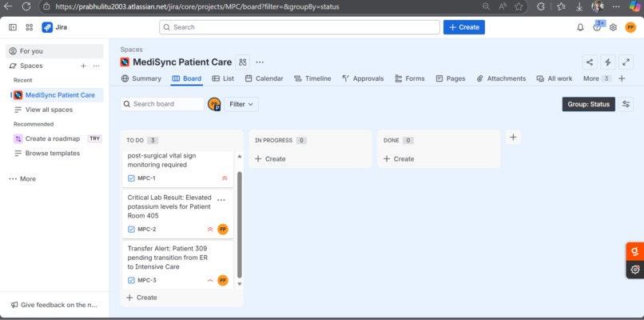Select the Board tab
The image size is (644, 320).
[x=187, y=78]
